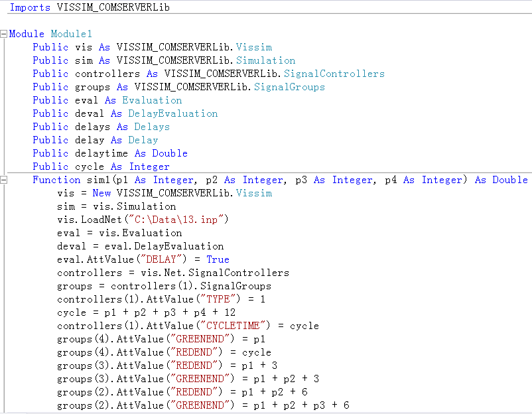Click the cycle = p1 + p2 + p3 + p4 + 12 line

pyautogui.click(x=146, y=312)
